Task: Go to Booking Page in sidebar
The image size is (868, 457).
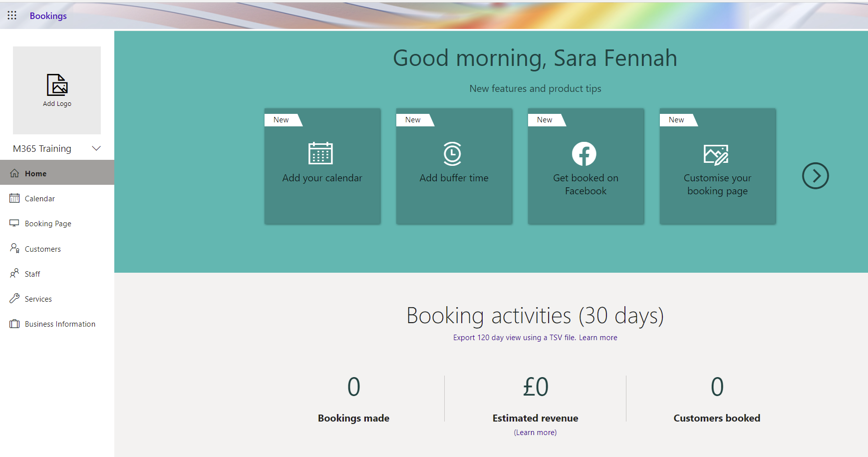Action: [x=48, y=224]
